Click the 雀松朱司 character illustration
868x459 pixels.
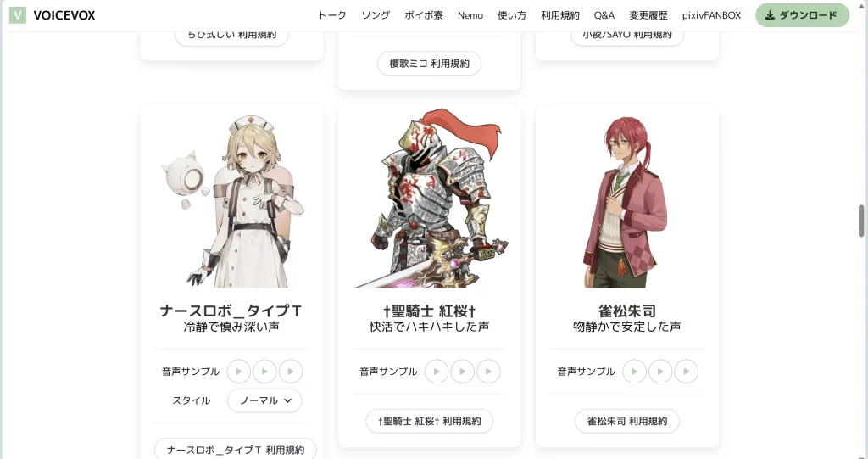coord(626,202)
